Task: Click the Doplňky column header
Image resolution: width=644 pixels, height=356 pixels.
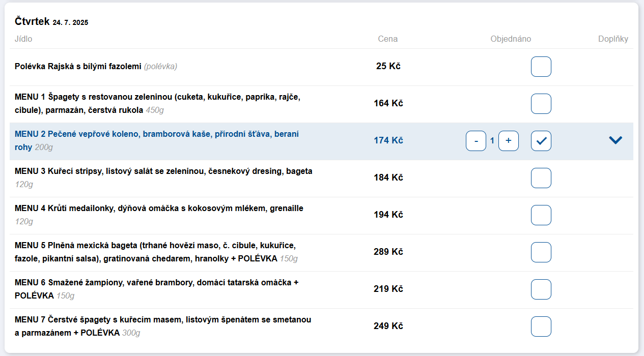Action: [613, 39]
